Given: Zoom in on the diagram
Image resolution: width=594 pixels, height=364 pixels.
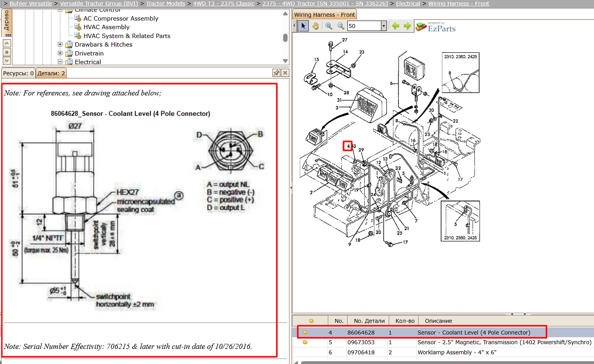Looking at the screenshot, I should pyautogui.click(x=329, y=26).
